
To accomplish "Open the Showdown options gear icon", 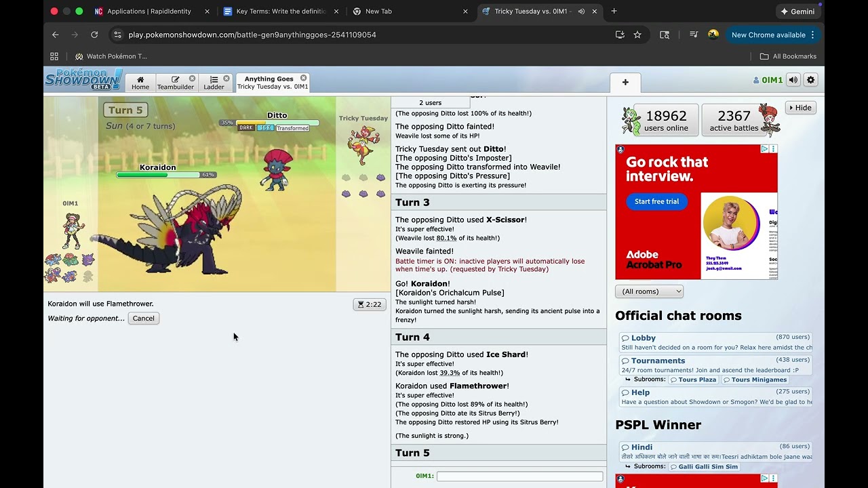I will coord(810,80).
